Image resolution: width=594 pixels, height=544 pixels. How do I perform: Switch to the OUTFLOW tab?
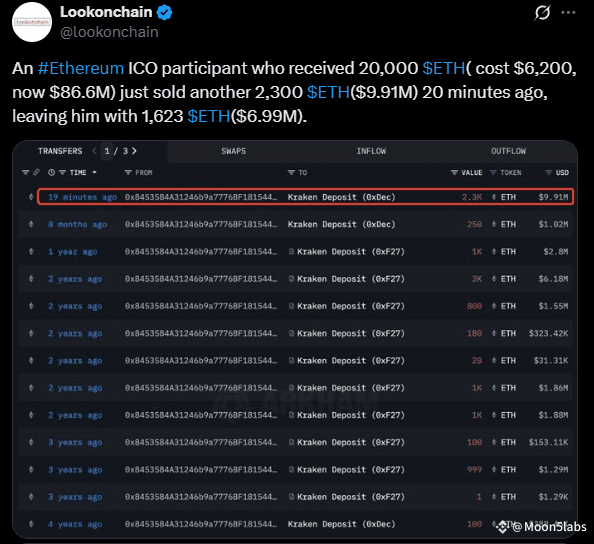(x=509, y=151)
